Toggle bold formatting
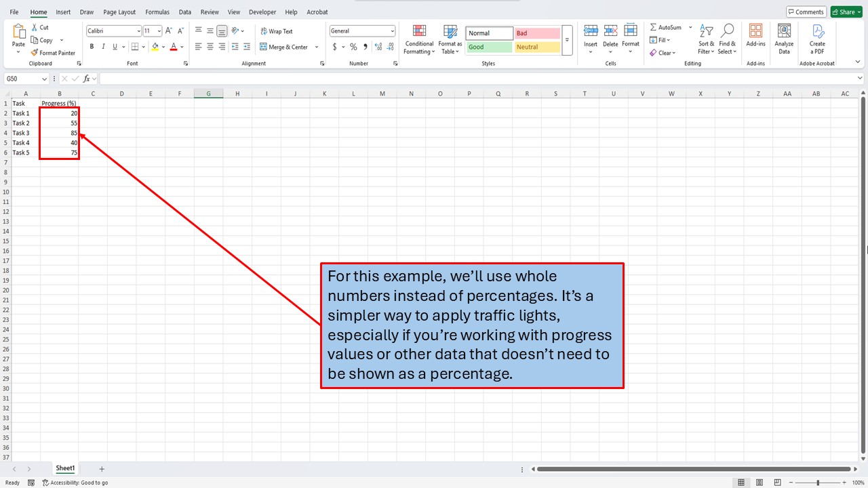Screen dimensions: 868x488 [92, 47]
